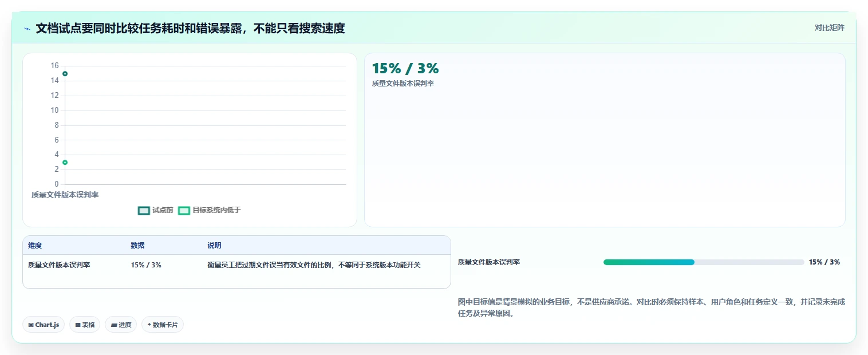Click the chart x-axis label 质量文件版本误判率

pos(65,195)
